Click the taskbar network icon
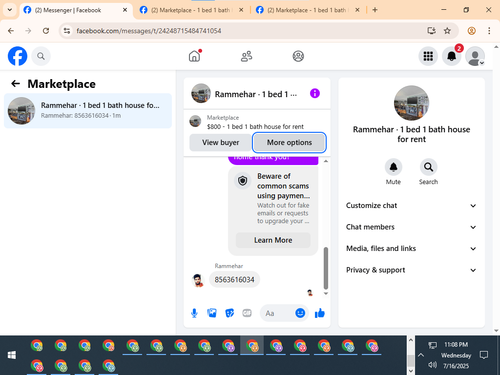 pyautogui.click(x=432, y=345)
